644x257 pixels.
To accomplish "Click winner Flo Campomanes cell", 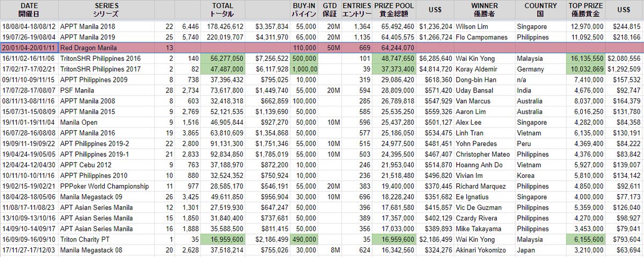I will point(485,36).
